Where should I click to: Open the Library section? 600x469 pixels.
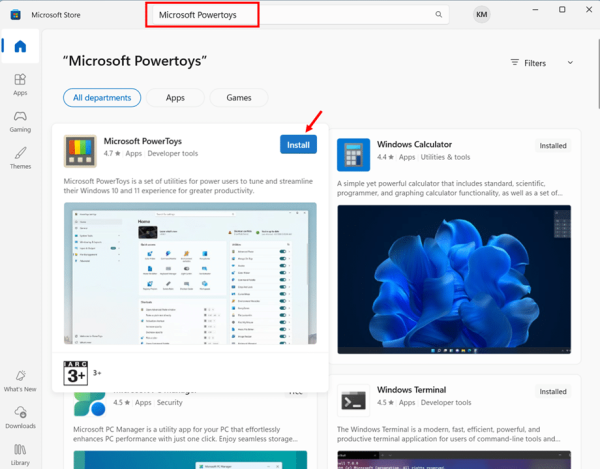click(20, 454)
